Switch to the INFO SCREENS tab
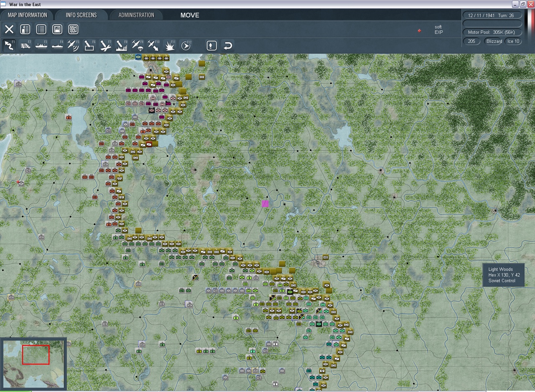 click(x=81, y=15)
